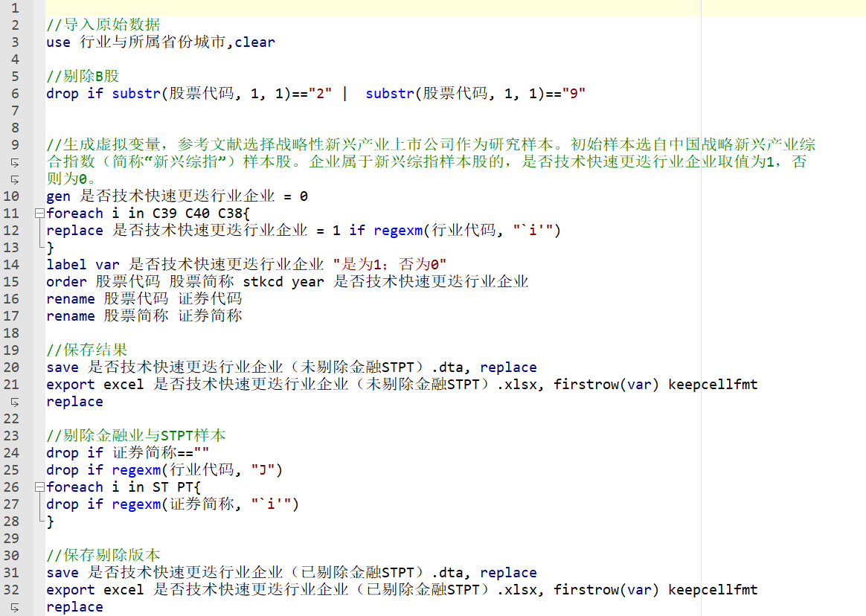The height and width of the screenshot is (616, 866).
Task: Click line number 31 in the gutter
Action: pyautogui.click(x=13, y=573)
